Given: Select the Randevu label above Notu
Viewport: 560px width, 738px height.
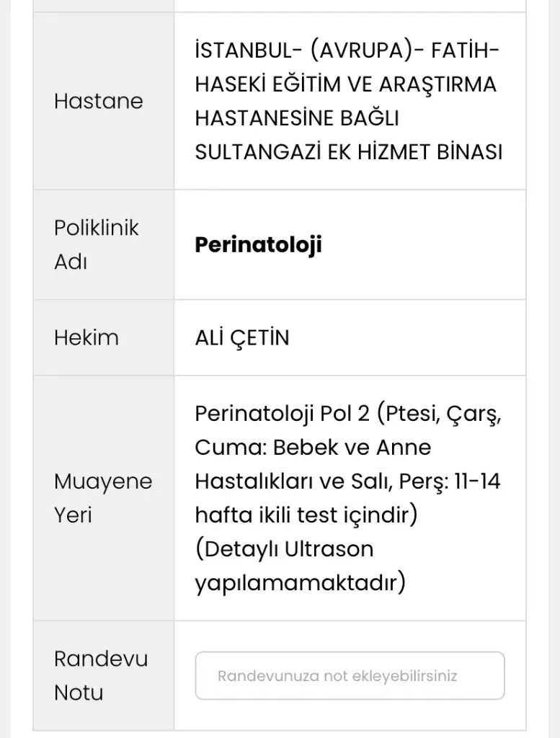Looking at the screenshot, I should click(101, 659).
